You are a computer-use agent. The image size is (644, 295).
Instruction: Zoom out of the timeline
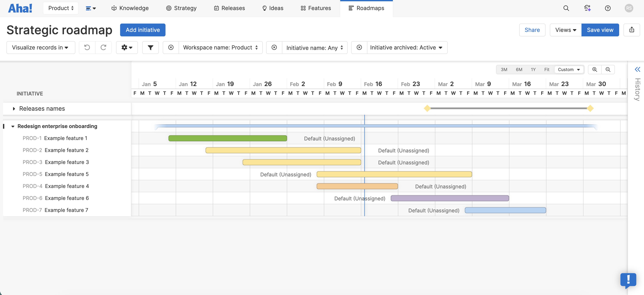click(x=608, y=70)
